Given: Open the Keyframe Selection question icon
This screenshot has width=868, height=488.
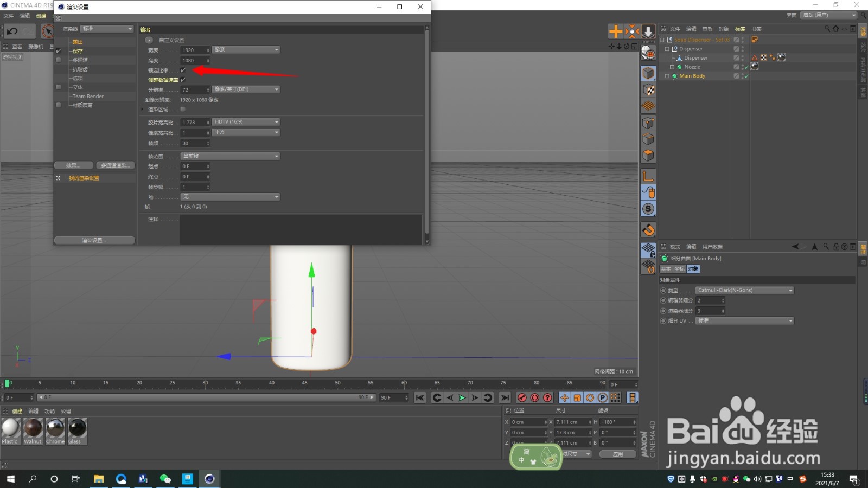Looking at the screenshot, I should [548, 397].
